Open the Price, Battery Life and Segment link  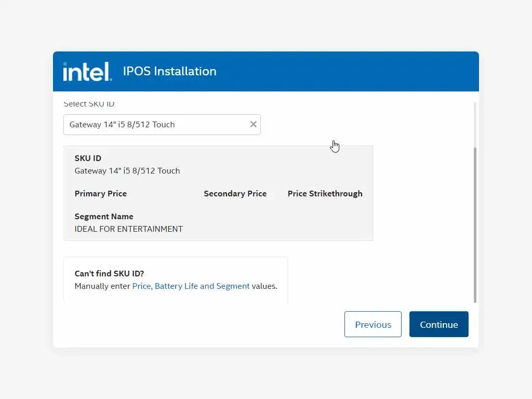point(191,286)
